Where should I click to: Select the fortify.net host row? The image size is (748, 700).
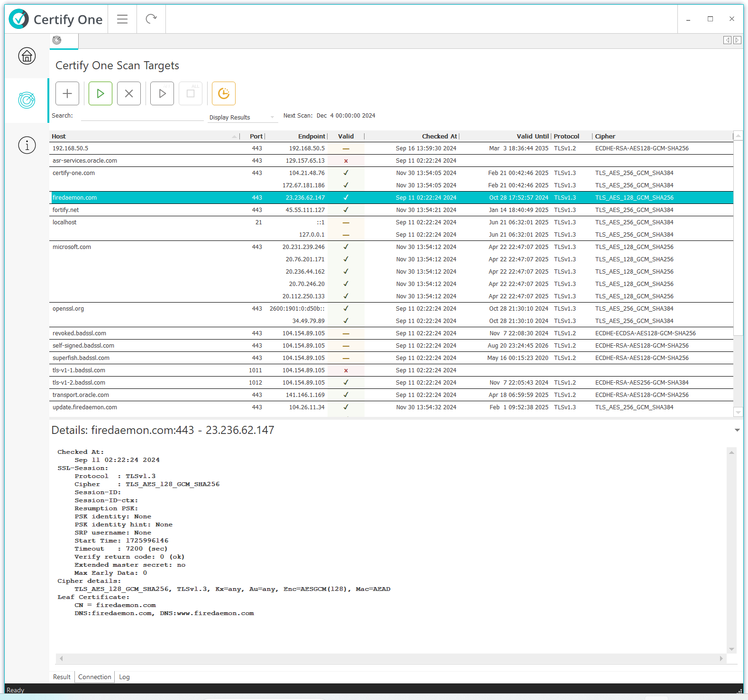click(x=392, y=210)
